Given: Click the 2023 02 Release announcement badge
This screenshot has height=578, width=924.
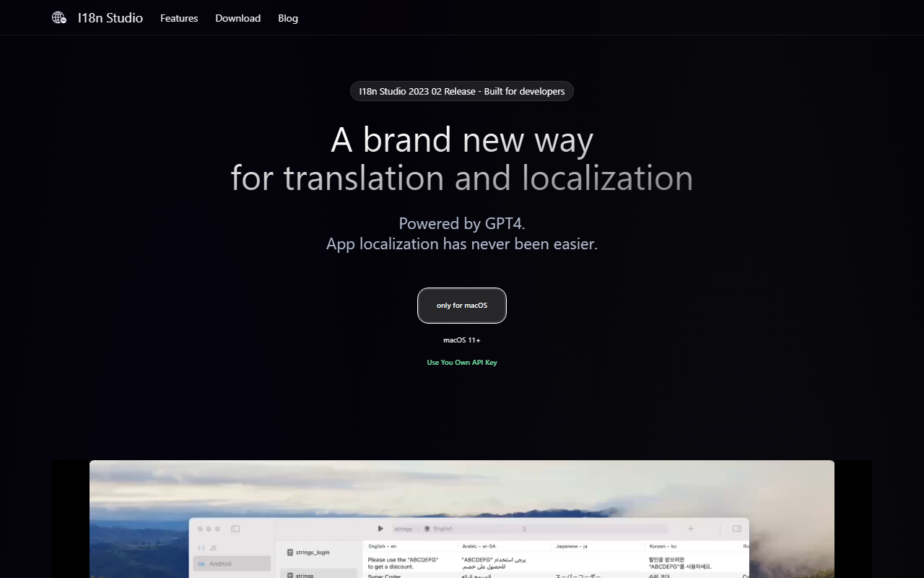Looking at the screenshot, I should click(x=462, y=91).
